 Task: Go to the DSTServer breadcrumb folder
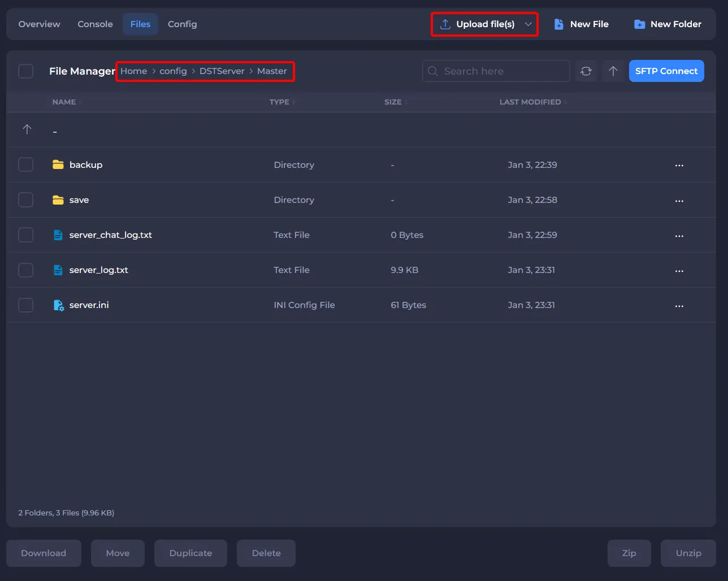222,71
